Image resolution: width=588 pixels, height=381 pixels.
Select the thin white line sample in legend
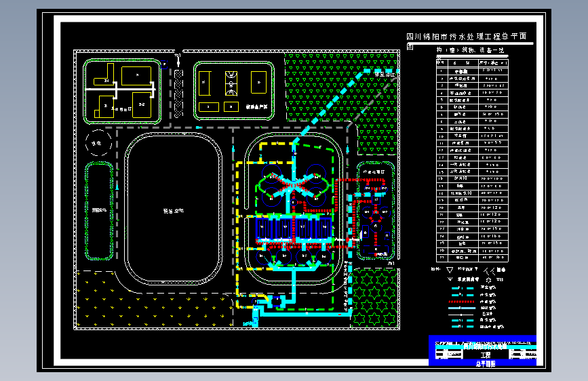coord(462,315)
